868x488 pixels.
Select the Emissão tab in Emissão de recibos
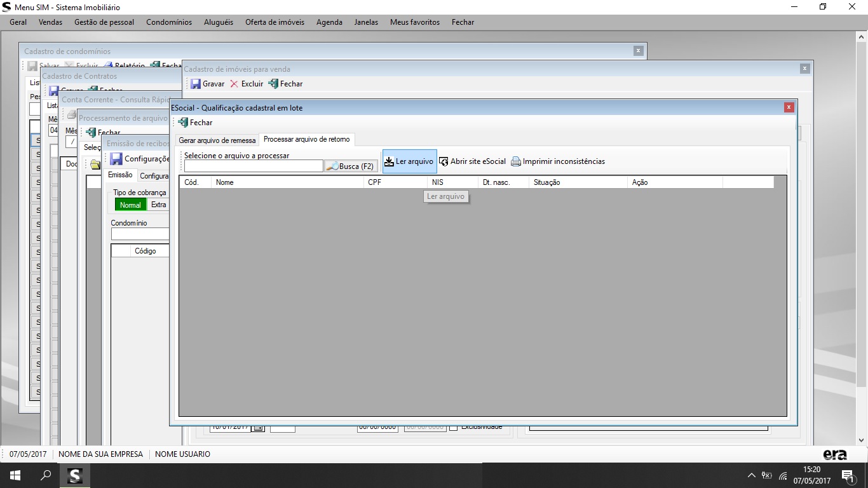click(120, 175)
